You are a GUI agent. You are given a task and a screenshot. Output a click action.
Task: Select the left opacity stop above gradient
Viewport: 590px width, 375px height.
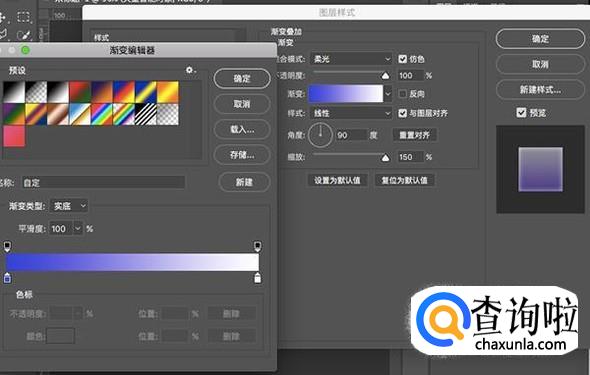(x=7, y=246)
